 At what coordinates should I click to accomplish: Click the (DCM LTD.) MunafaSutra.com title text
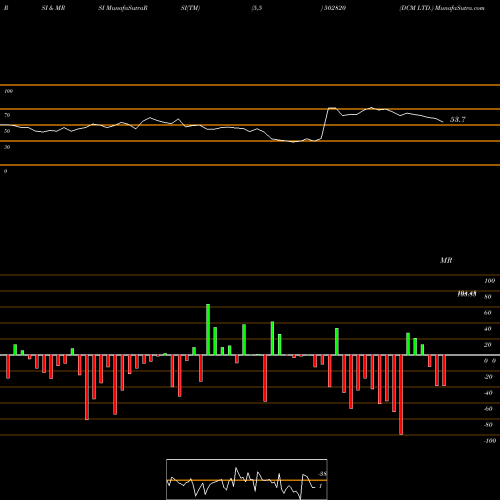click(x=442, y=8)
